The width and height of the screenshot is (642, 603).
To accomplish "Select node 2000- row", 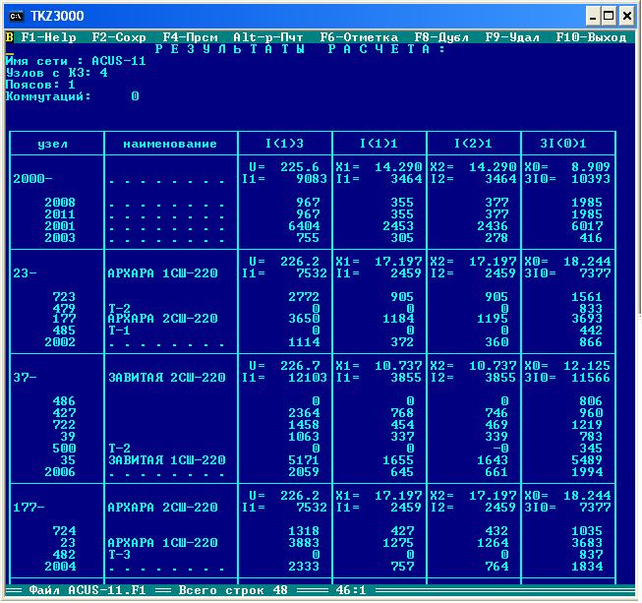I will tap(33, 179).
